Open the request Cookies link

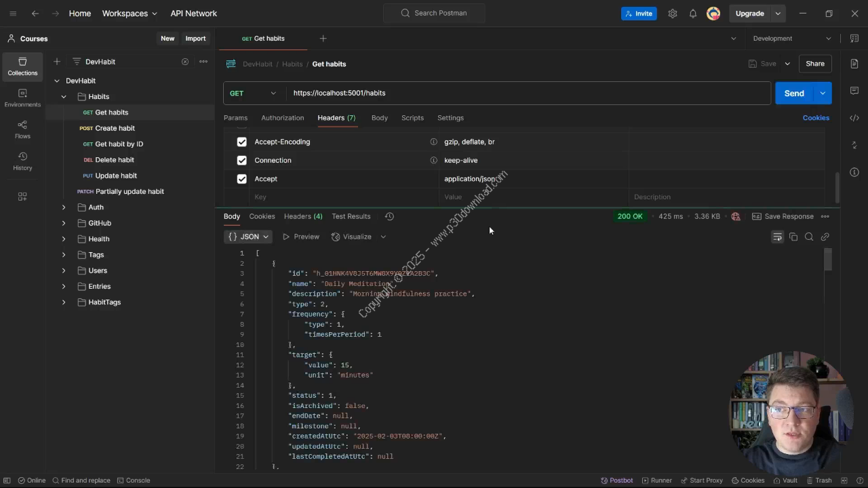coord(816,118)
